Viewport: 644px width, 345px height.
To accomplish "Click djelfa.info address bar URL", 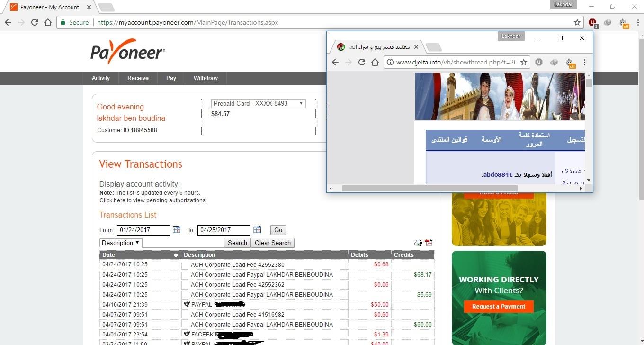I will coord(456,62).
